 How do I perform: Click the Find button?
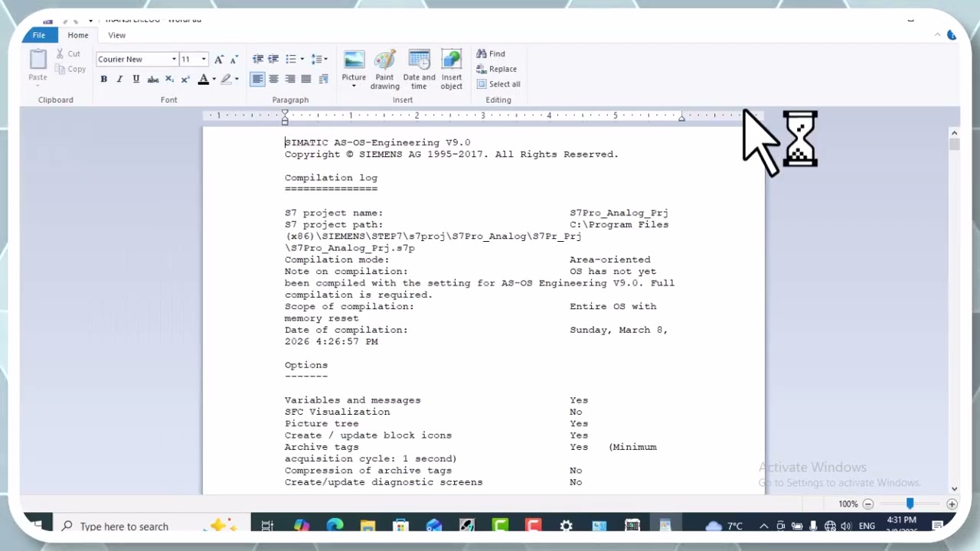(x=491, y=54)
